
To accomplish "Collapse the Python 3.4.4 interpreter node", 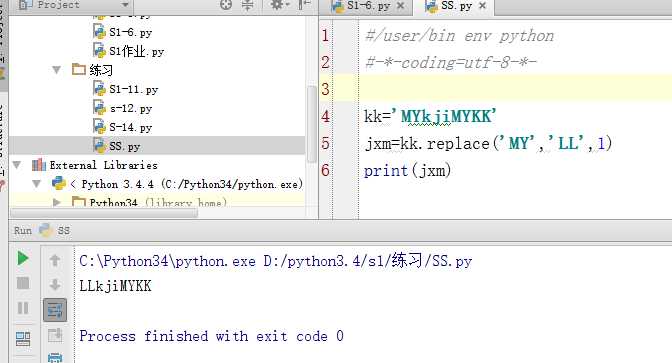I will (x=37, y=184).
